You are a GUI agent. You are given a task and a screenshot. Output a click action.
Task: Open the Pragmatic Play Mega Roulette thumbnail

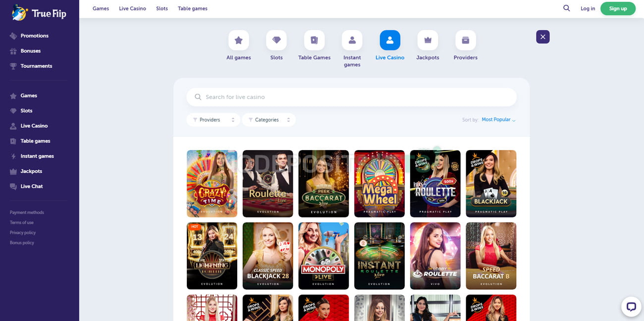tap(435, 184)
